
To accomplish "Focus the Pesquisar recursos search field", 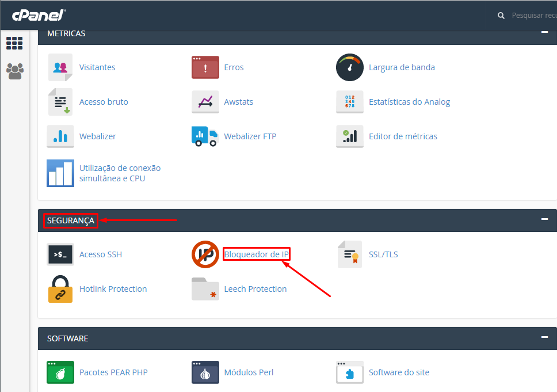I will click(534, 16).
